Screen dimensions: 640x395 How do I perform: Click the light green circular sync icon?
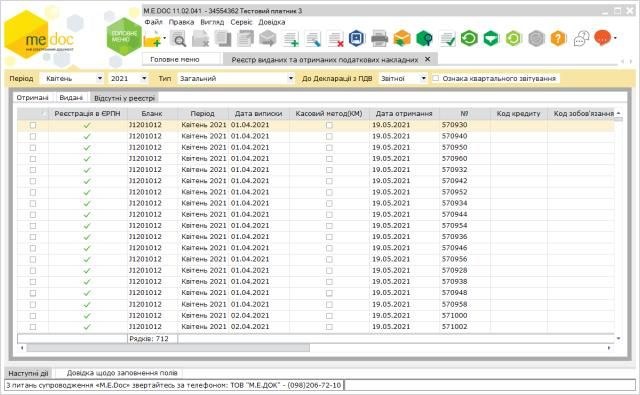tap(513, 38)
